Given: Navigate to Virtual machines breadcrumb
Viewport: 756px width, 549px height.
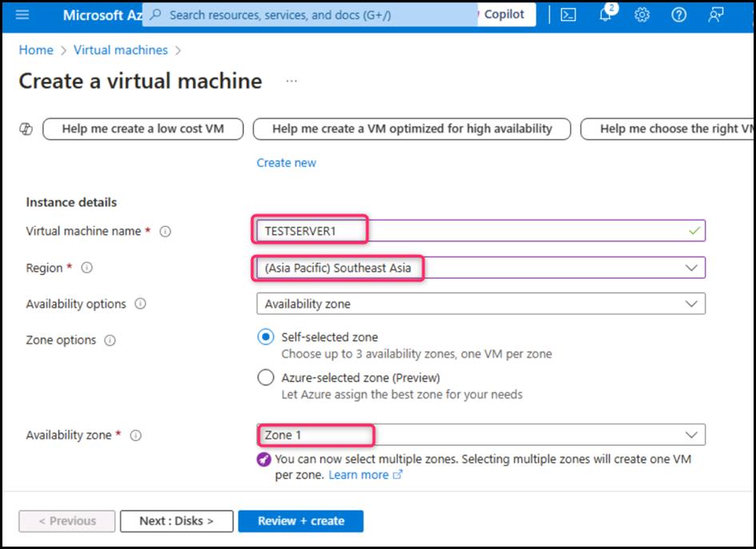Looking at the screenshot, I should (121, 50).
